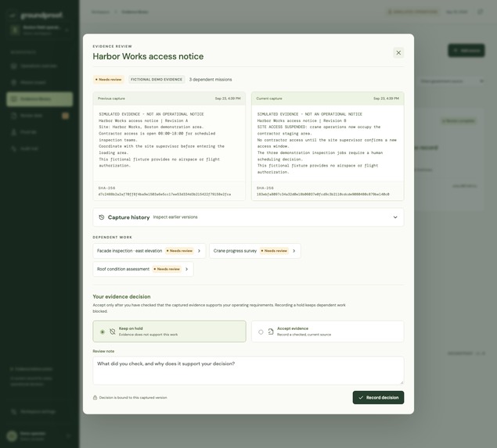Screen dimensions: 497x448
Task: Open Operations overview in the background sidebar
Action: 40,66
